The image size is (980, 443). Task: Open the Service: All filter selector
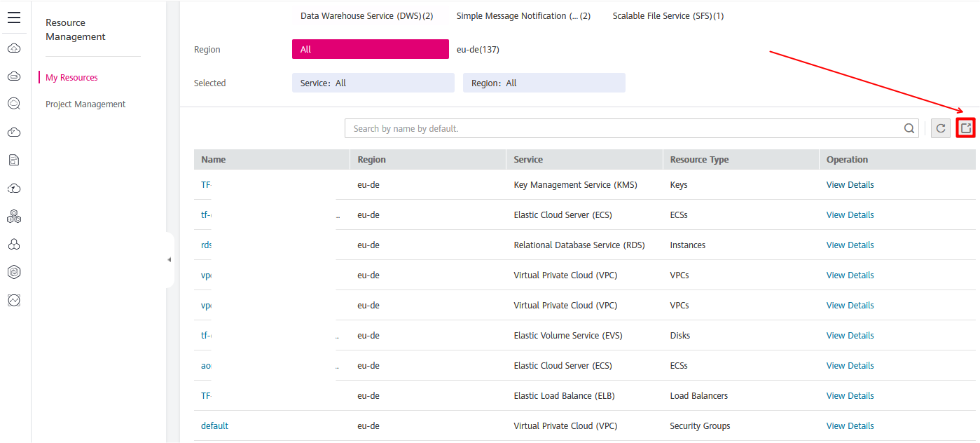373,83
